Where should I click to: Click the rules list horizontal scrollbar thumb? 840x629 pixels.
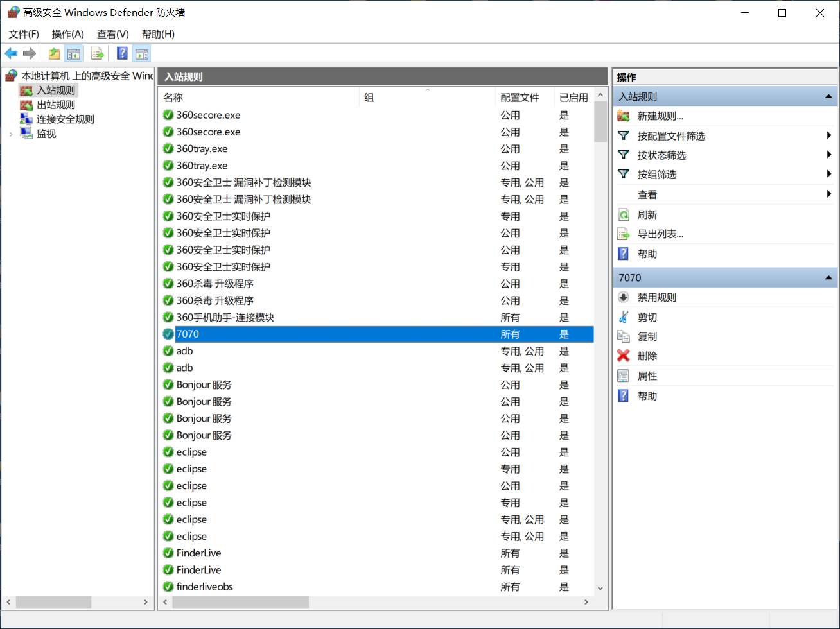click(x=241, y=602)
